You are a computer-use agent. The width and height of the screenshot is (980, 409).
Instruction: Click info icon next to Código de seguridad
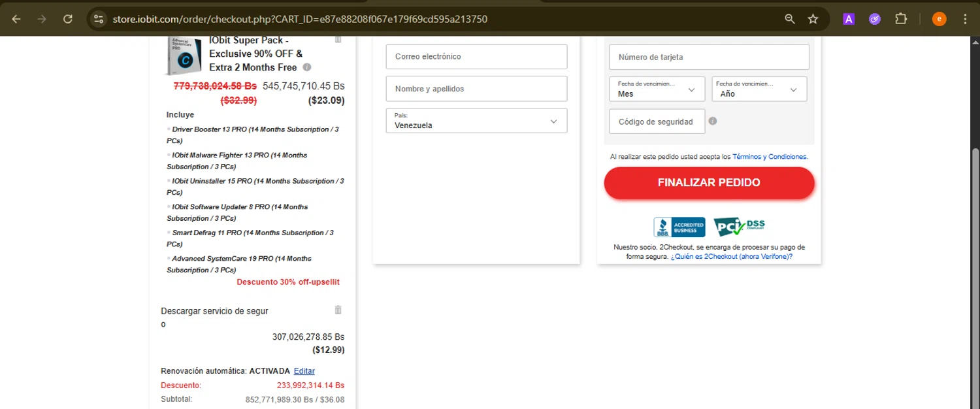(x=713, y=121)
